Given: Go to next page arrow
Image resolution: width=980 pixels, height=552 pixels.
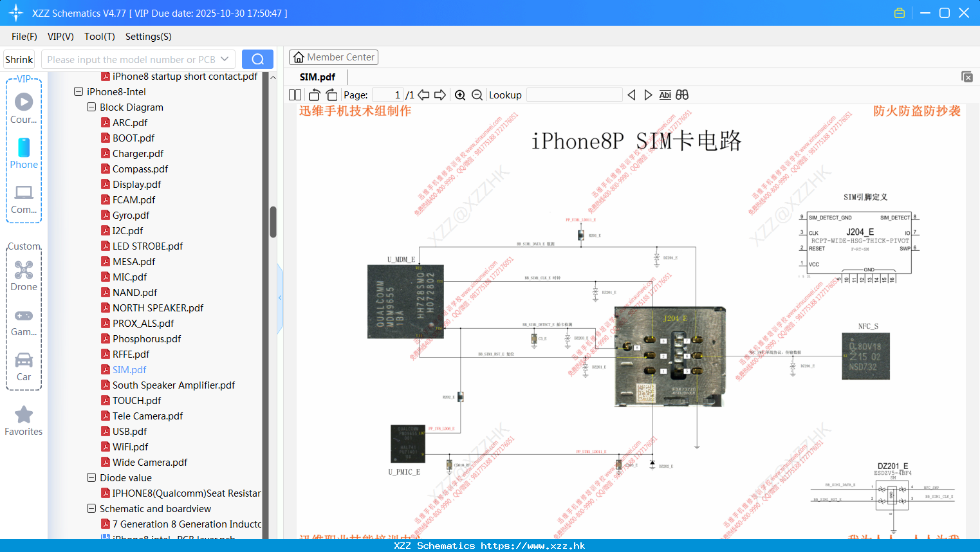Looking at the screenshot, I should click(x=440, y=95).
